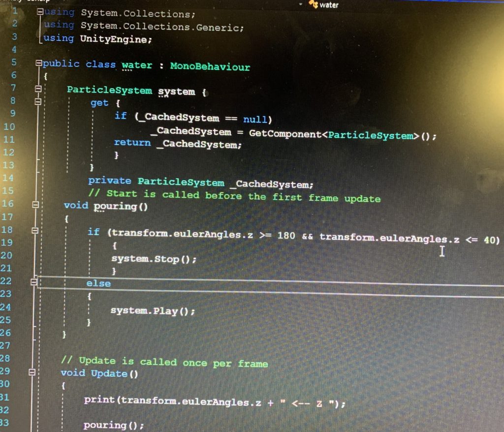This screenshot has height=432, width=504.
Task: Collapse the public class water block
Action: click(x=38, y=63)
